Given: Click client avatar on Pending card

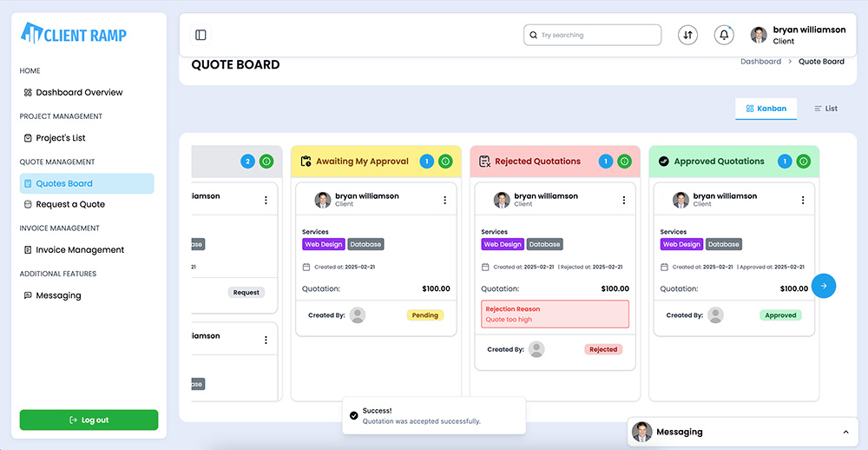Looking at the screenshot, I should [x=323, y=200].
